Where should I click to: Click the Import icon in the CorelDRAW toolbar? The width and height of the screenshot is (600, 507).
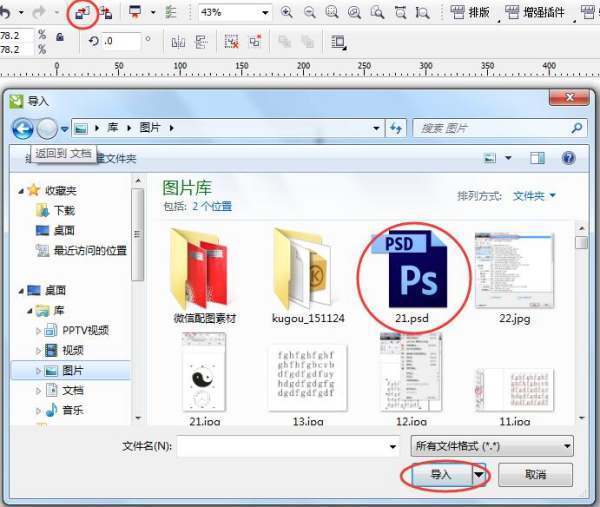[82, 13]
